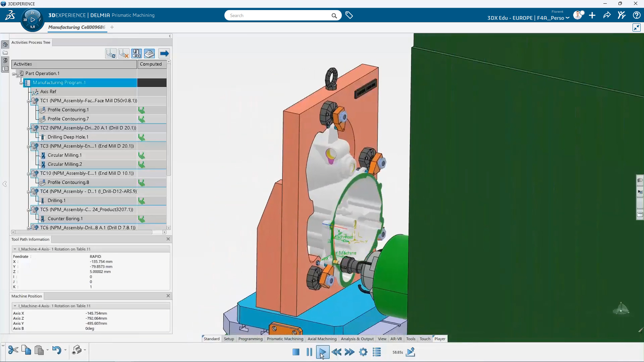Switch to the Axial Machining tab
Viewport: 644px width, 362px height.
point(322,339)
